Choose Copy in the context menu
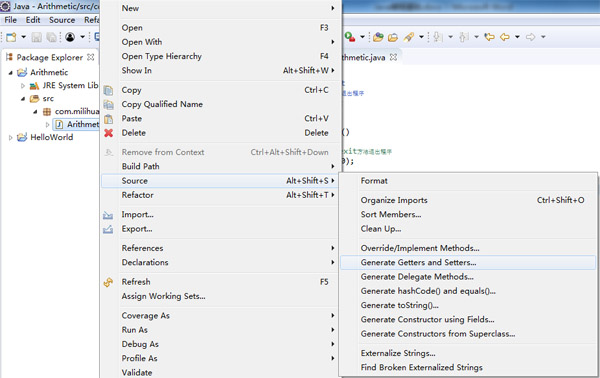 220,90
